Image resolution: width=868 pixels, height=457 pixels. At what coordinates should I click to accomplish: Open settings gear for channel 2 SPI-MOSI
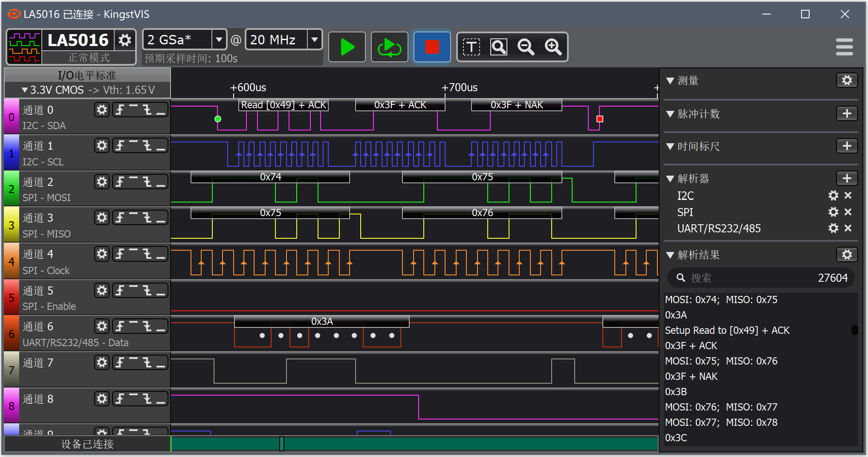(102, 182)
